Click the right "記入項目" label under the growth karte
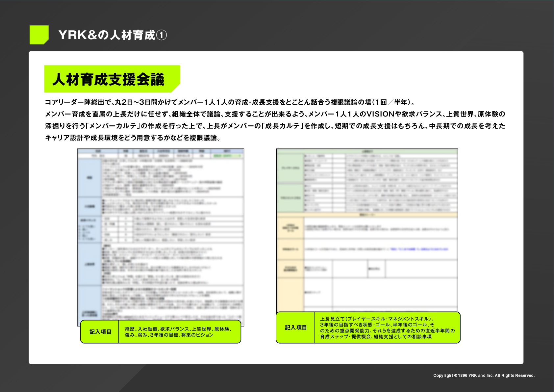The image size is (554, 392). point(296,327)
